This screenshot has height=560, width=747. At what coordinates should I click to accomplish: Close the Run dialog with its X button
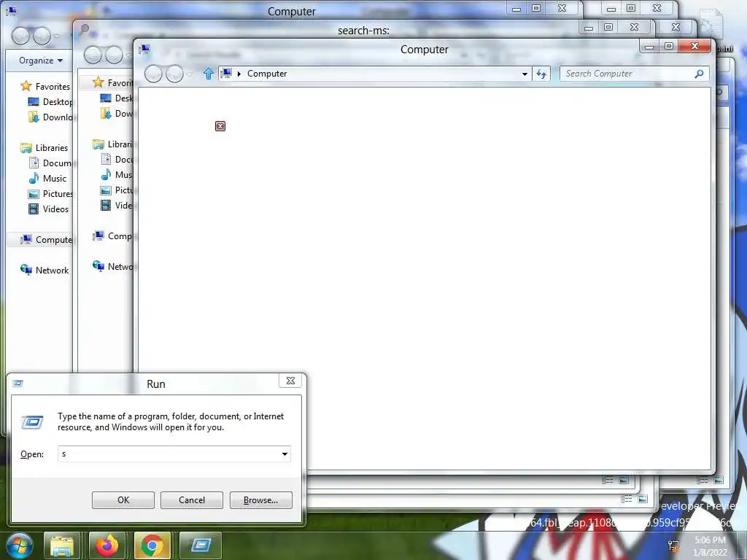[x=290, y=381]
